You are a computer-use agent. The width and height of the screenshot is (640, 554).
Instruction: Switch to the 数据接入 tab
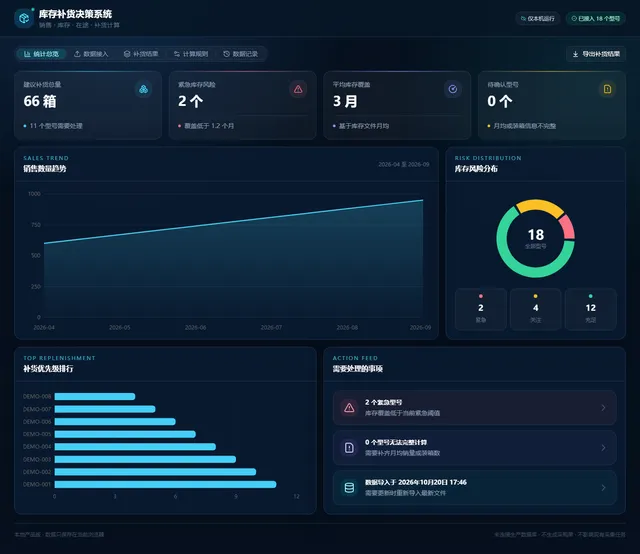[91, 54]
